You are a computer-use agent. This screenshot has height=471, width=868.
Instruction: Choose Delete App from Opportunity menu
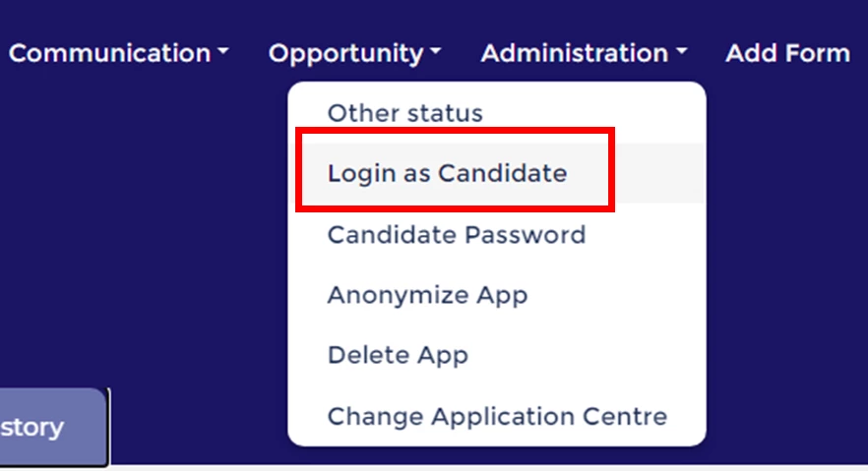click(398, 355)
